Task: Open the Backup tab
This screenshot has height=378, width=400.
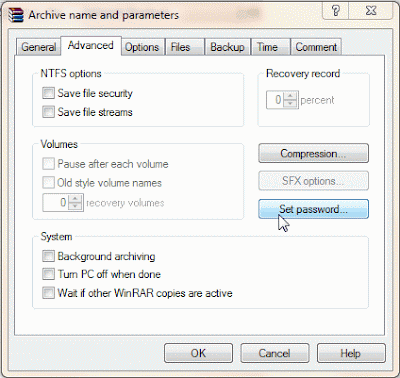Action: tap(227, 47)
